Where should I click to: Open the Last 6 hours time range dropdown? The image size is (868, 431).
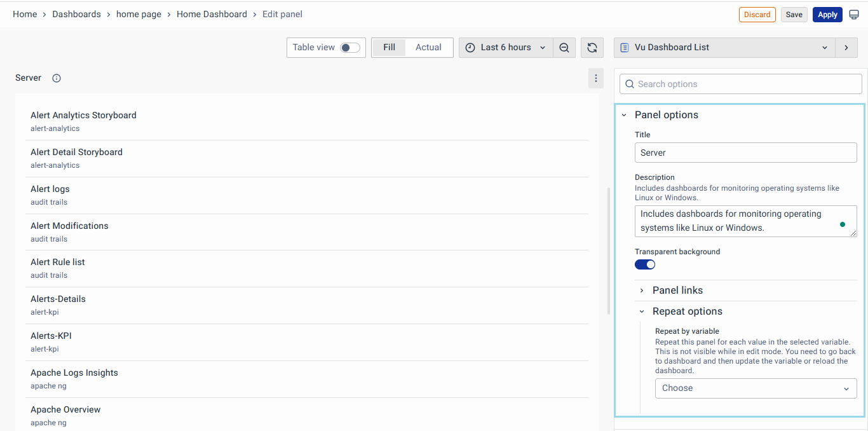click(x=506, y=47)
